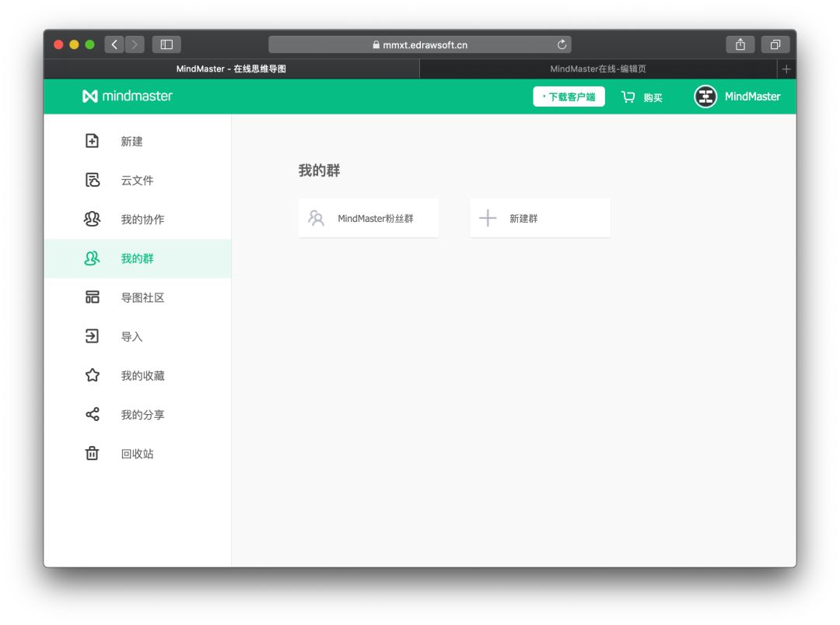The width and height of the screenshot is (840, 625).
Task: Click the mindmaster logo in header
Action: pyautogui.click(x=128, y=96)
